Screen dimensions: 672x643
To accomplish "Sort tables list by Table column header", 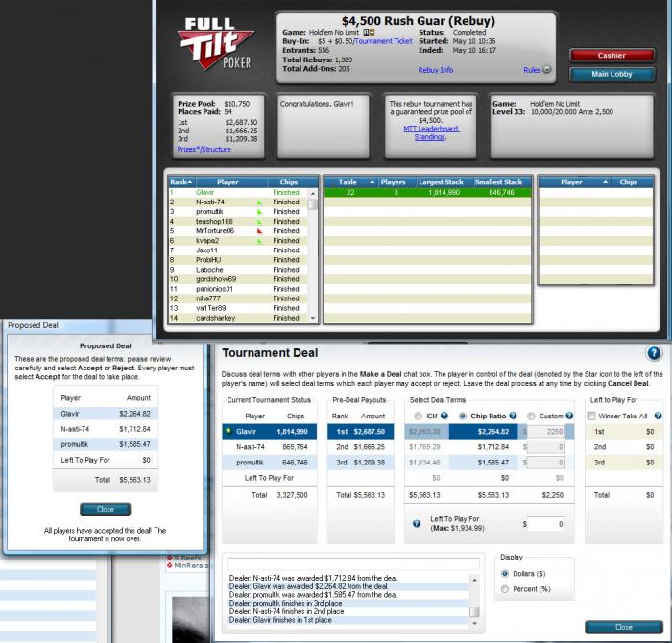I will (x=350, y=182).
